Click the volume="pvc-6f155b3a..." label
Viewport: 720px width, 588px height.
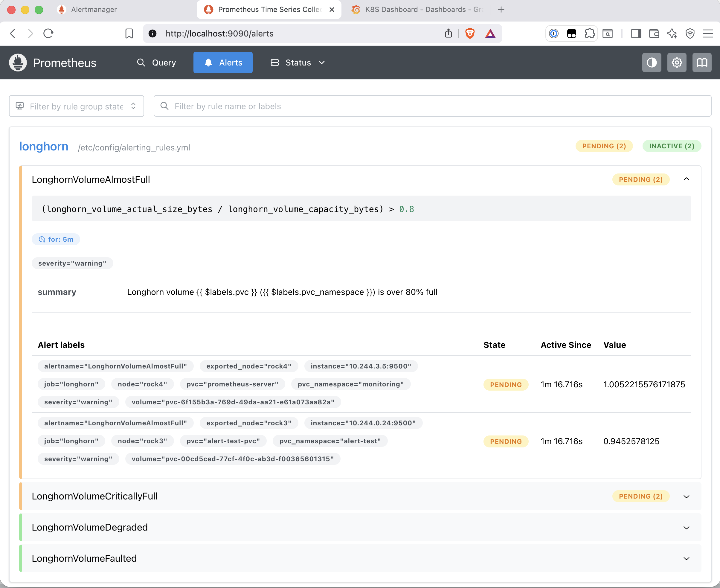click(x=233, y=402)
